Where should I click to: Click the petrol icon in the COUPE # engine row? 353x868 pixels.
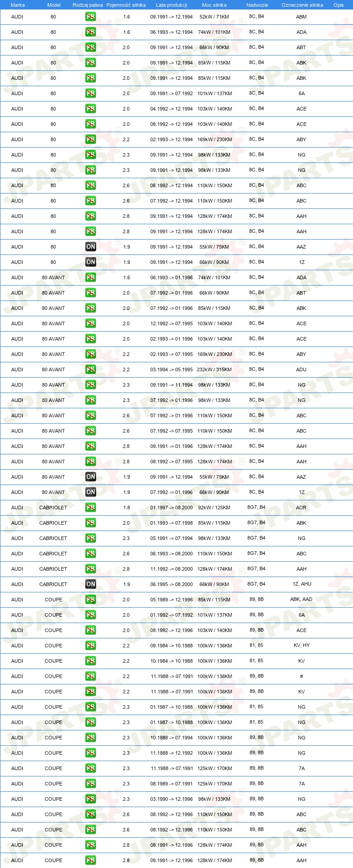coord(91,676)
